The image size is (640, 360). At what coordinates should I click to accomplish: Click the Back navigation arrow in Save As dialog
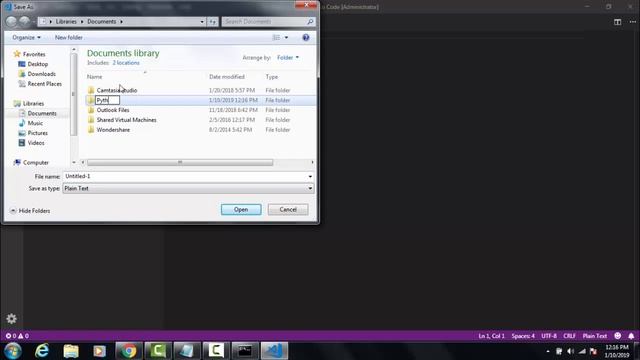point(11,21)
